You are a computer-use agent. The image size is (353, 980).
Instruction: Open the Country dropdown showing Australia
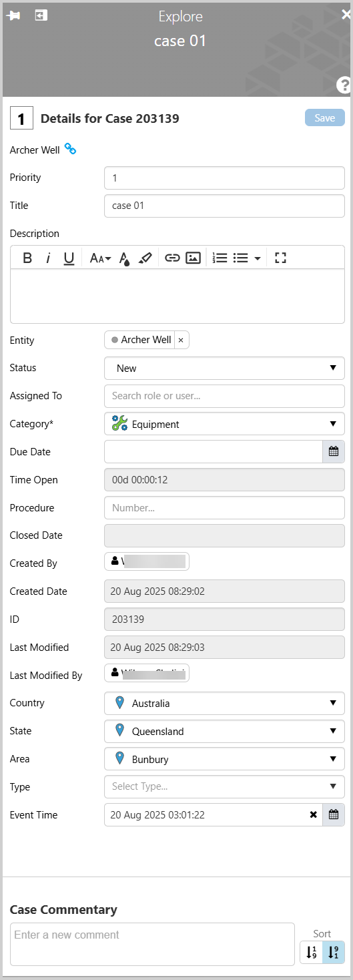coord(224,703)
